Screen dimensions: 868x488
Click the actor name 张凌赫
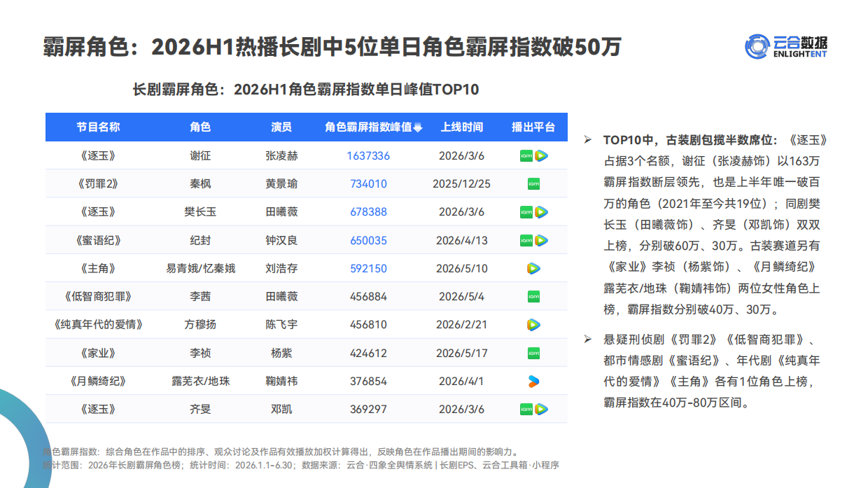click(x=281, y=156)
